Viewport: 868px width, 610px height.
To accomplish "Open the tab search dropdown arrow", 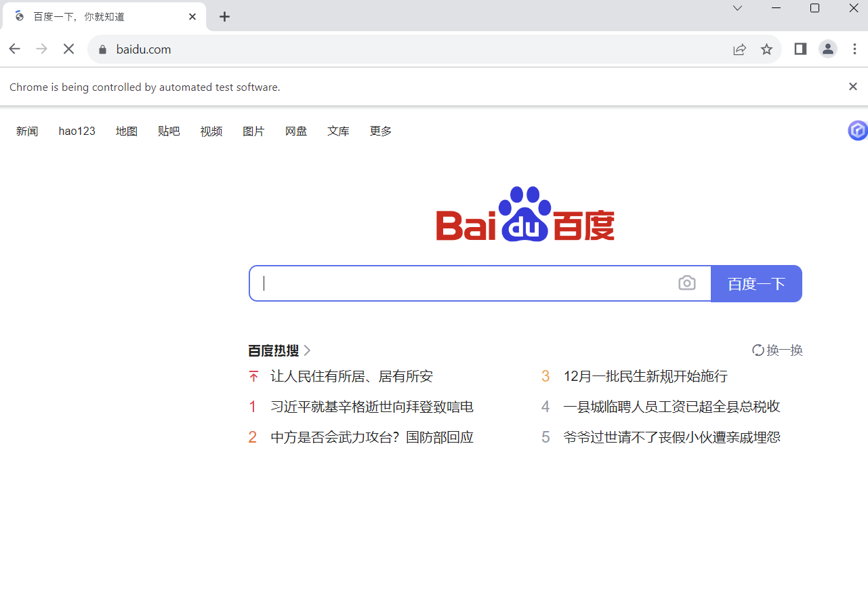I will [738, 8].
